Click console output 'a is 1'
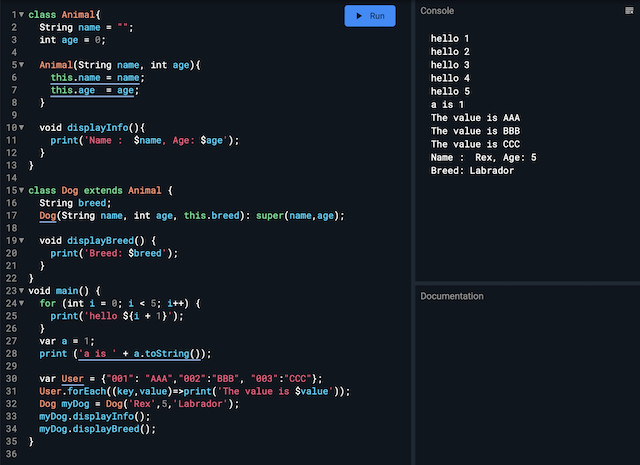Image resolution: width=640 pixels, height=465 pixels. pyautogui.click(x=447, y=105)
